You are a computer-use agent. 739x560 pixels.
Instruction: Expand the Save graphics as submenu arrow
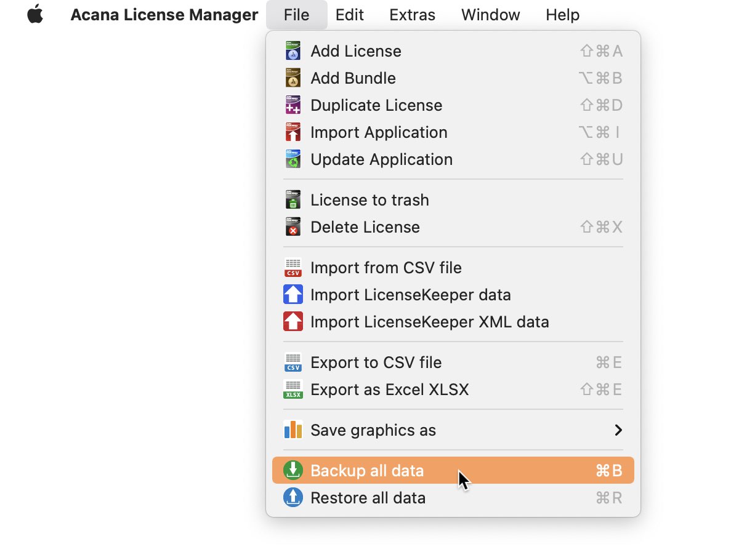[x=618, y=430]
